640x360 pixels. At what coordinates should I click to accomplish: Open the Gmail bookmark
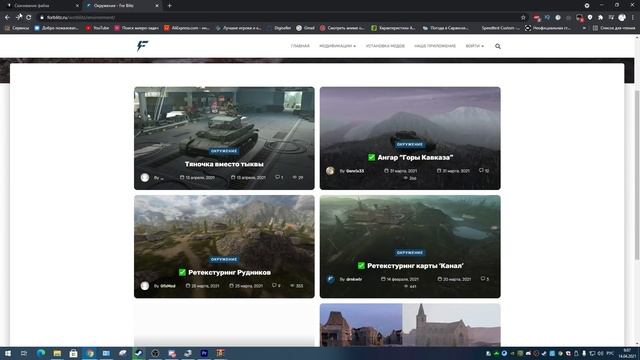pos(305,28)
